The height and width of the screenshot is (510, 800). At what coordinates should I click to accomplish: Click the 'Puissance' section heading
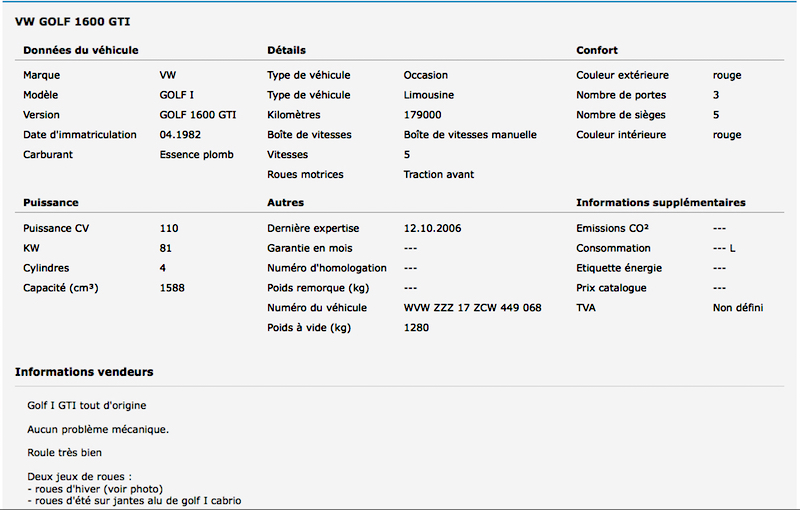tap(51, 202)
